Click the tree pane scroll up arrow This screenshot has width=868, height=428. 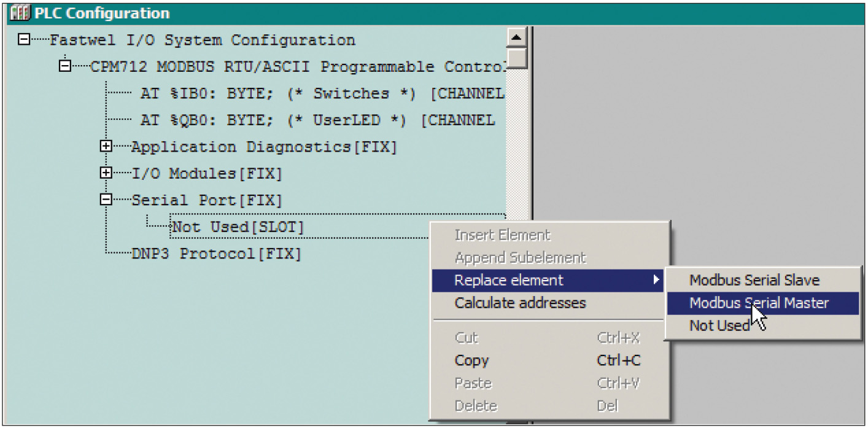517,37
